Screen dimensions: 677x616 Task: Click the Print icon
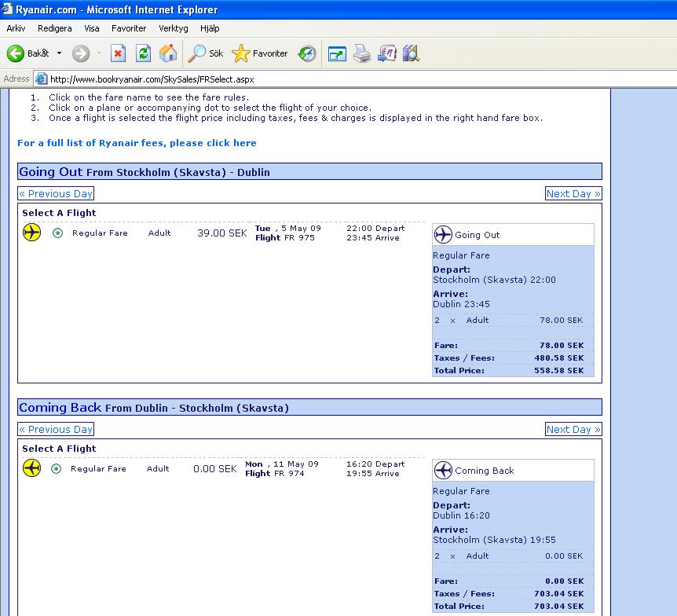[362, 53]
